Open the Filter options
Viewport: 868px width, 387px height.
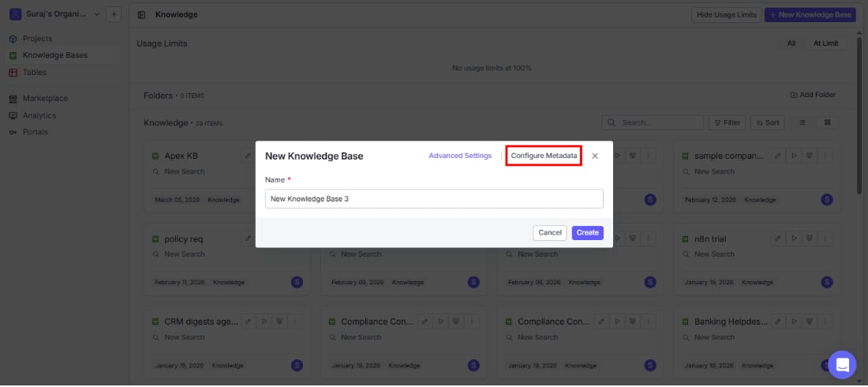pos(728,122)
